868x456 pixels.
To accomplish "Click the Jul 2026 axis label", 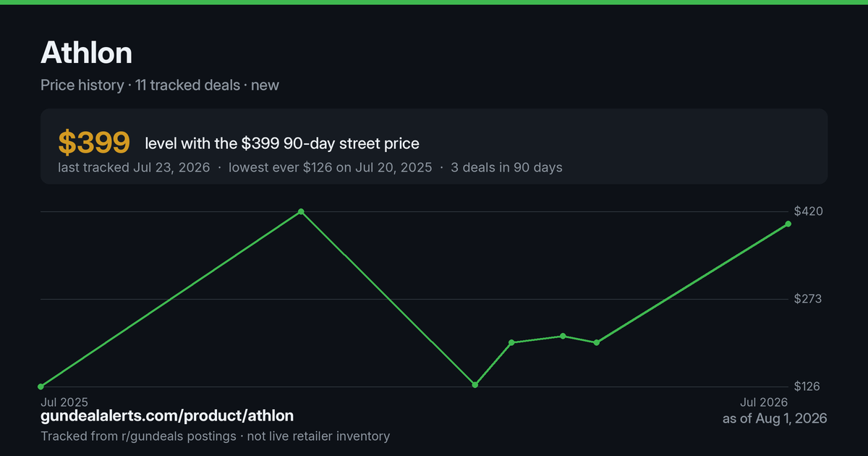I will tap(764, 402).
